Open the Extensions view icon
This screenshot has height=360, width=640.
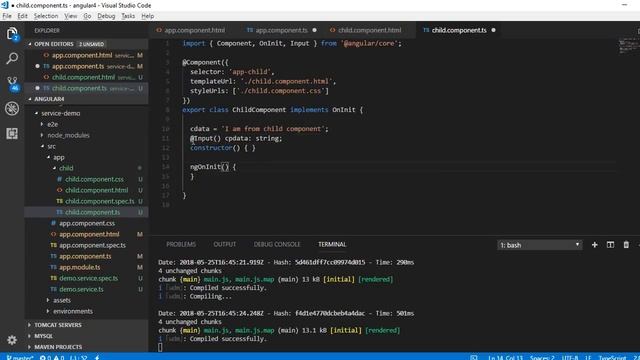click(12, 133)
